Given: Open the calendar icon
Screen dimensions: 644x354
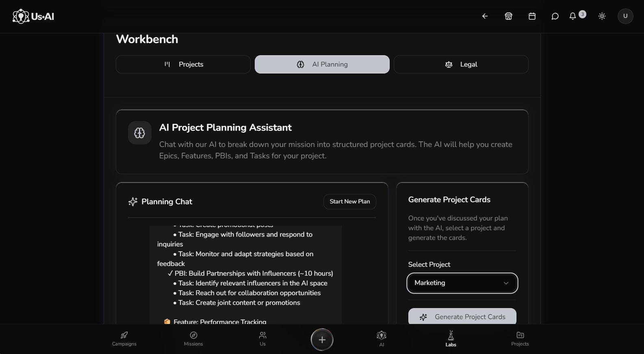Looking at the screenshot, I should (532, 16).
